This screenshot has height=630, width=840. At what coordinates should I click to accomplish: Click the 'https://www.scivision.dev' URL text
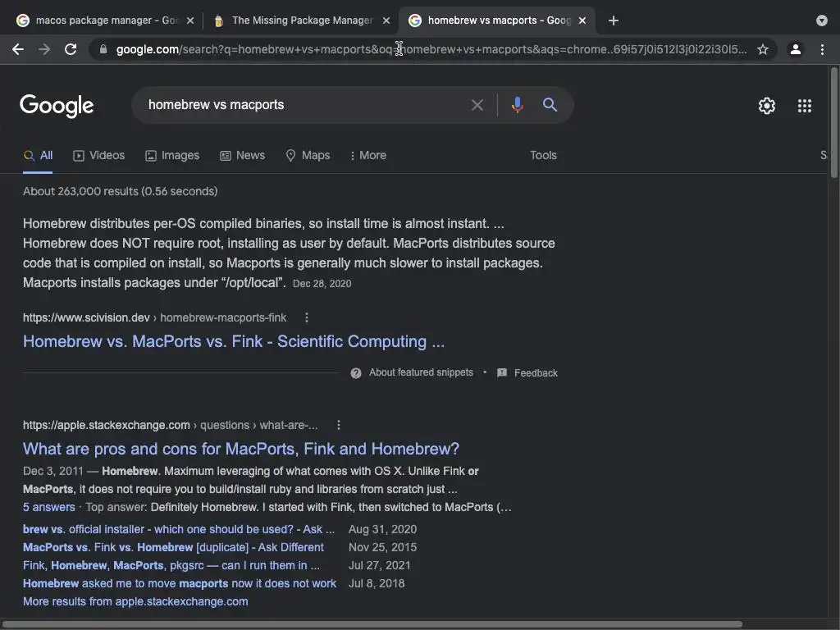click(x=86, y=317)
